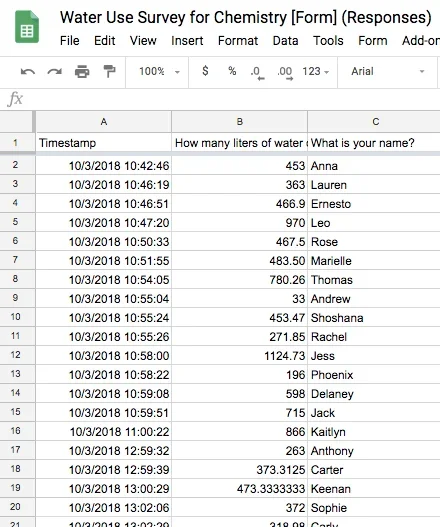This screenshot has width=440, height=527.
Task: Click into the formula bar
Action: coord(232,99)
